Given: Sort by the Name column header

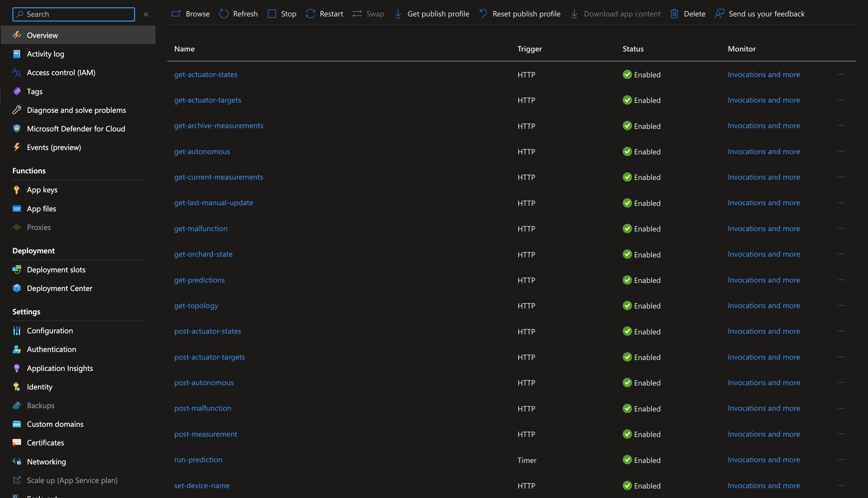Looking at the screenshot, I should point(184,49).
